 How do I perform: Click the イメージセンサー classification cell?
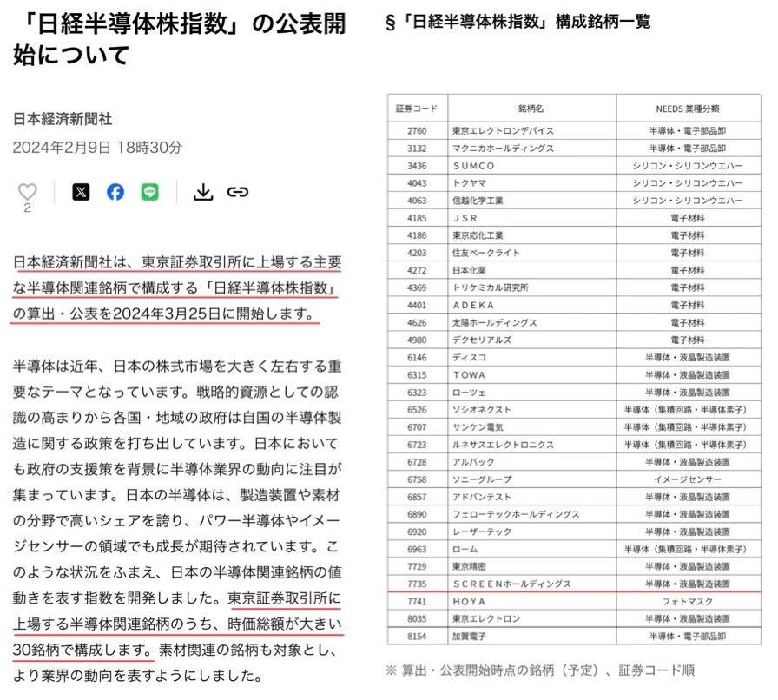(688, 479)
